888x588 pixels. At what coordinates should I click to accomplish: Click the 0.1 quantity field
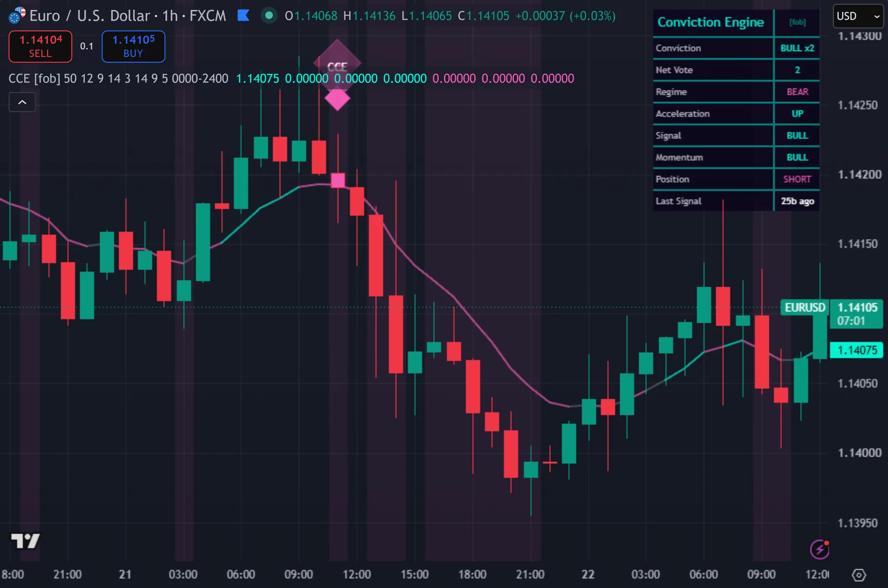(x=86, y=46)
